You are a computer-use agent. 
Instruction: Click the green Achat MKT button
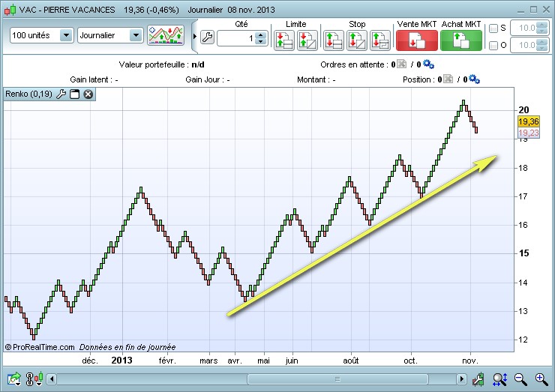tap(461, 40)
